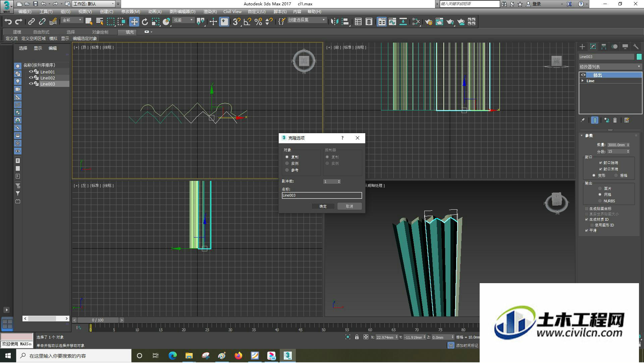Open reference coordinate system View dropdown
The image size is (644, 363).
point(183,20)
